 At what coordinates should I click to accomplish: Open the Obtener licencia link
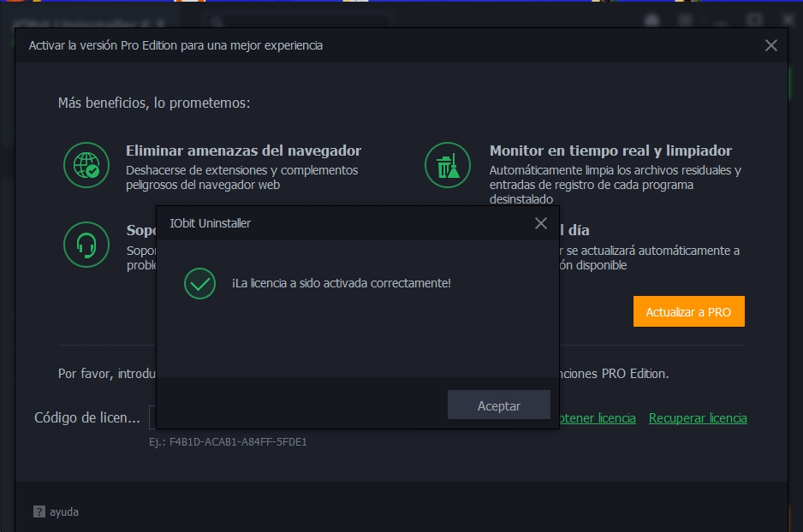point(598,418)
